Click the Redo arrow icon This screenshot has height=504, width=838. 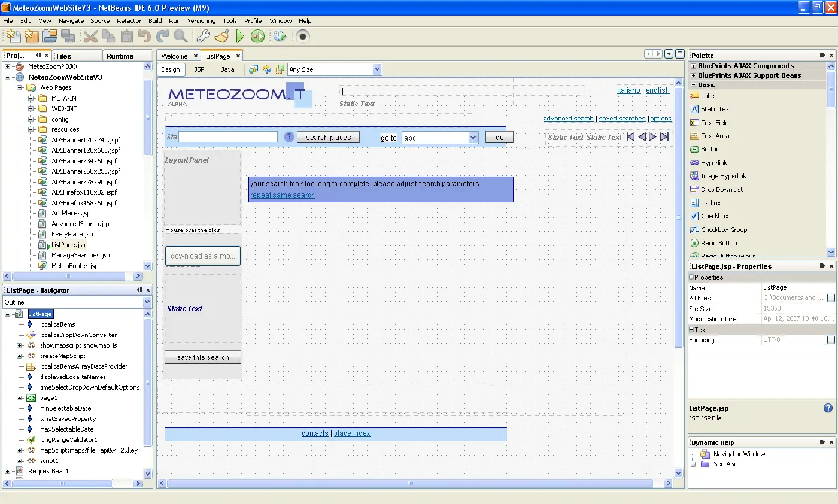tap(162, 37)
